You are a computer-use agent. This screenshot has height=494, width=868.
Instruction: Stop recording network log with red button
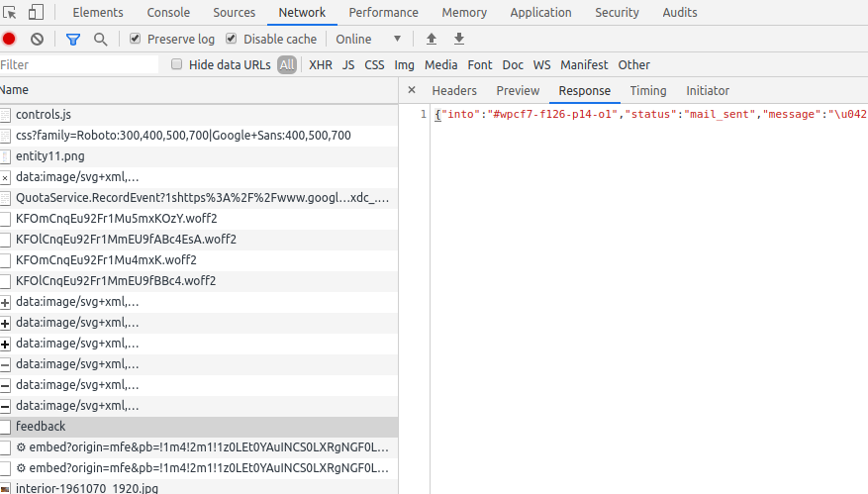point(9,40)
